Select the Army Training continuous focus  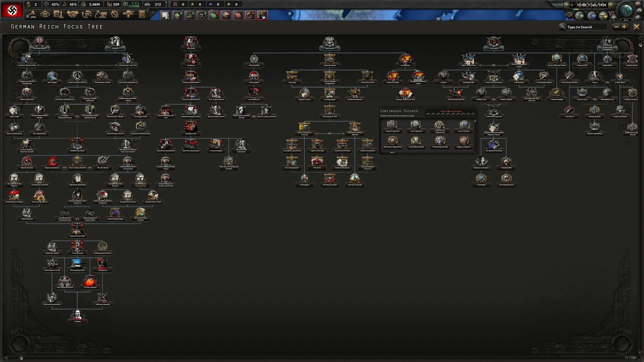point(464,125)
